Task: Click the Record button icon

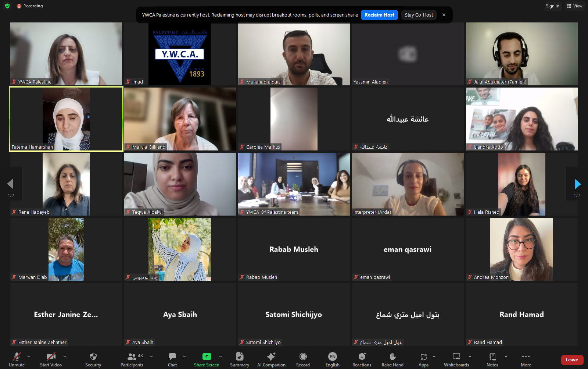Action: tap(303, 356)
